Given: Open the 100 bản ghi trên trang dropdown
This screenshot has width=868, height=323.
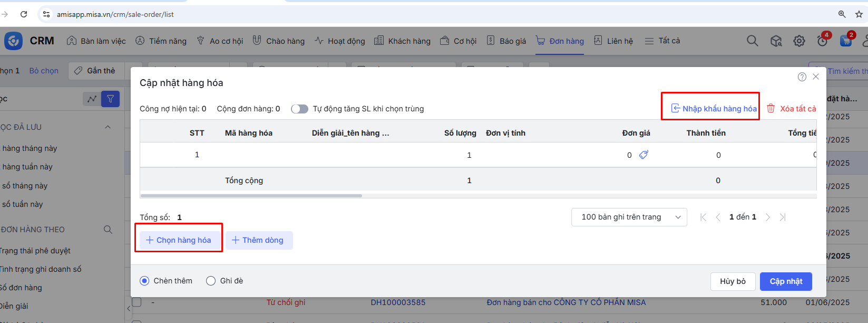Looking at the screenshot, I should click(629, 217).
